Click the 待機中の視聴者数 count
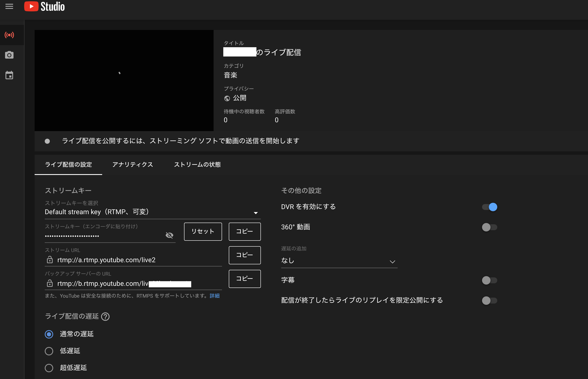The width and height of the screenshot is (588, 379). pyautogui.click(x=226, y=120)
